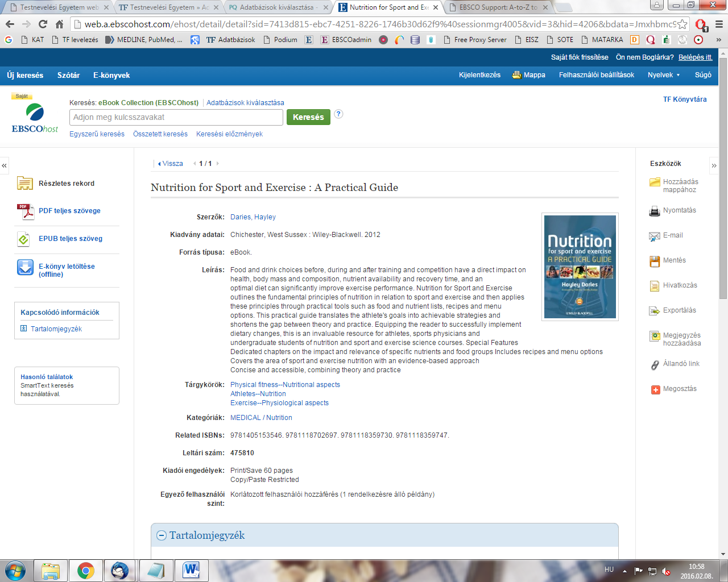Click the Mappa folder icon in header
Image resolution: width=728 pixels, height=582 pixels.
click(516, 75)
